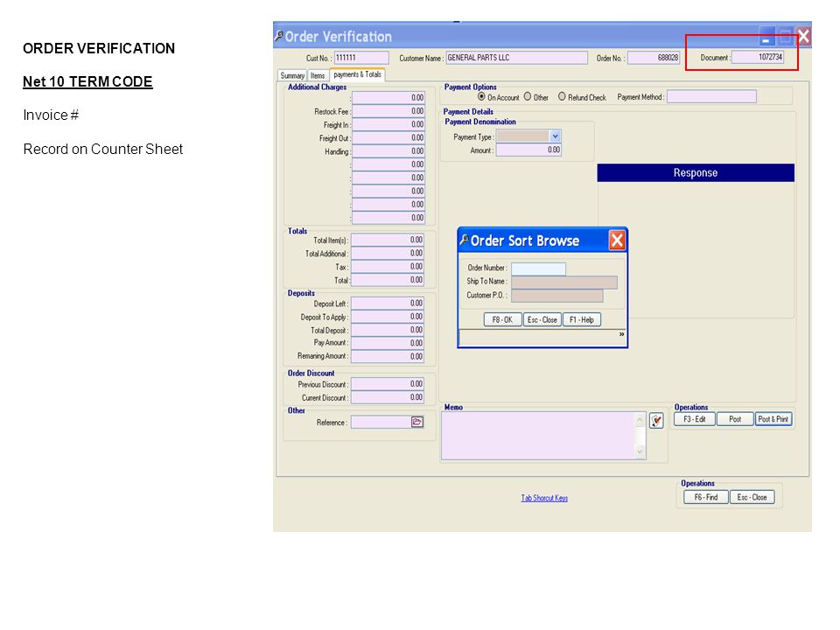Click the Cust No. field
The image size is (840, 630).
click(x=361, y=58)
